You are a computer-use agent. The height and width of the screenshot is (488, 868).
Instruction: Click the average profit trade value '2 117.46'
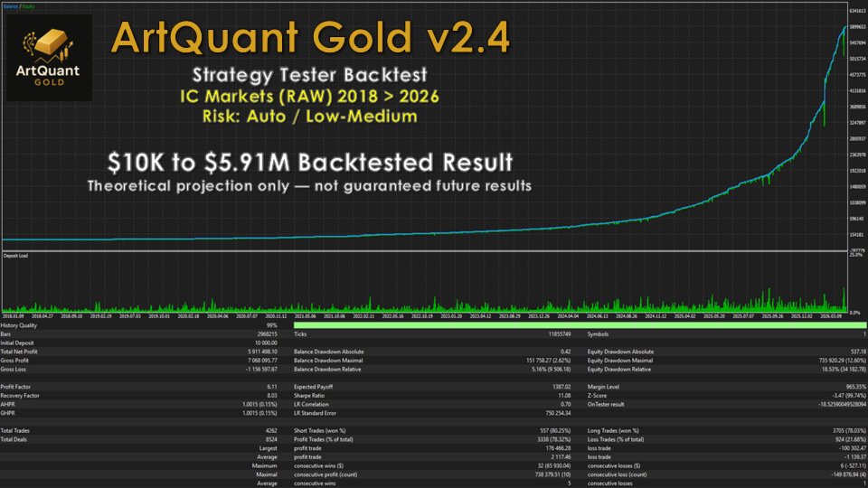pyautogui.click(x=561, y=457)
